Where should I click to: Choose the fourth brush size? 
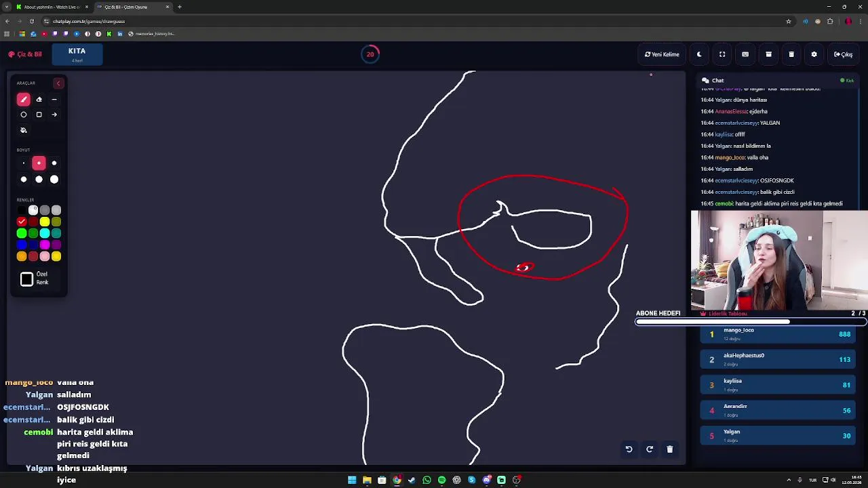pos(23,180)
